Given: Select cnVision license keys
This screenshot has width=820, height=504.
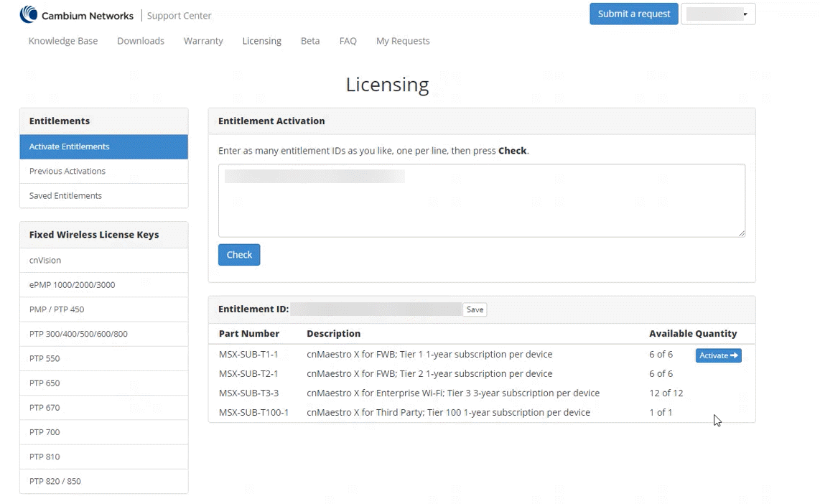Looking at the screenshot, I should (x=104, y=261).
